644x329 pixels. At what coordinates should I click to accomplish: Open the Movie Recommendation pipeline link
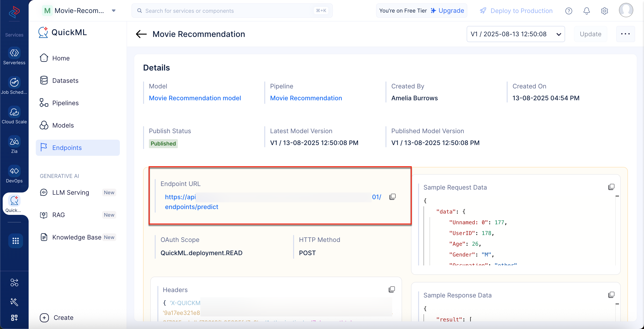pos(306,98)
